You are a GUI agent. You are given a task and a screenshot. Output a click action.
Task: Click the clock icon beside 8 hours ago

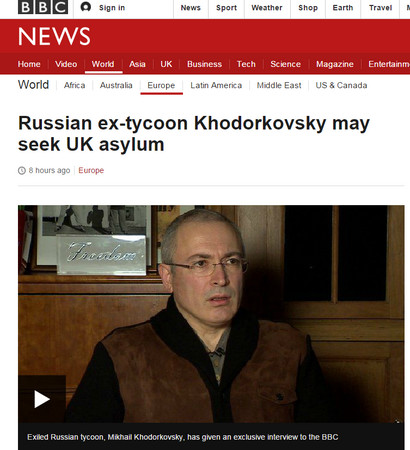(x=22, y=171)
